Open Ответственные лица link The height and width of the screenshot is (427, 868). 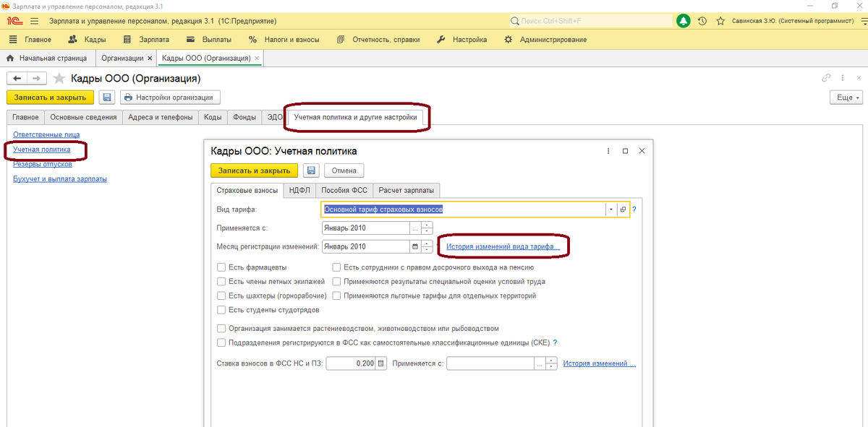click(46, 134)
